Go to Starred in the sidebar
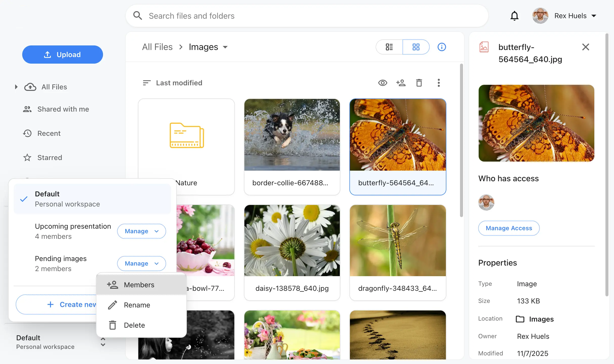Viewport: 614px width, 364px height. [49, 158]
